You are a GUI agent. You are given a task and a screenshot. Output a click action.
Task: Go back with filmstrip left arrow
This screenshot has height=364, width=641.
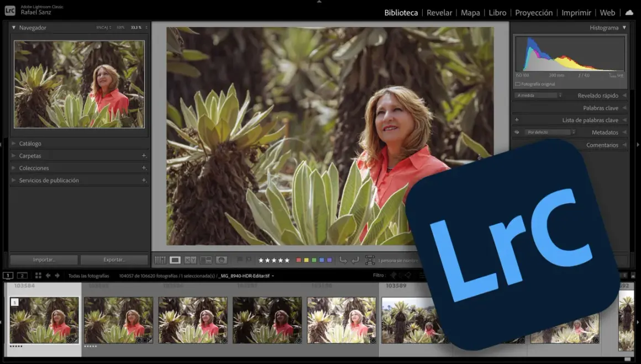[48, 276]
